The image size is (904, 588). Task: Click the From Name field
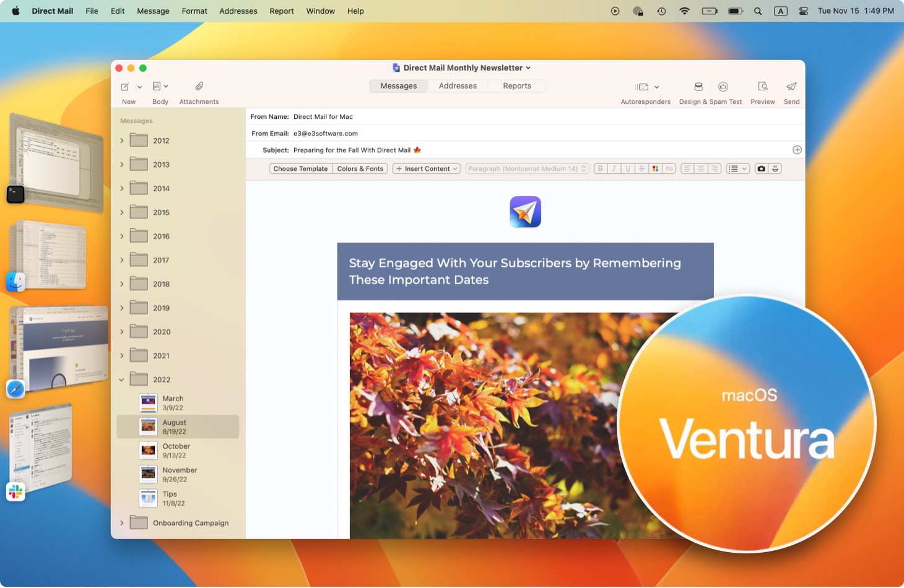(525, 116)
